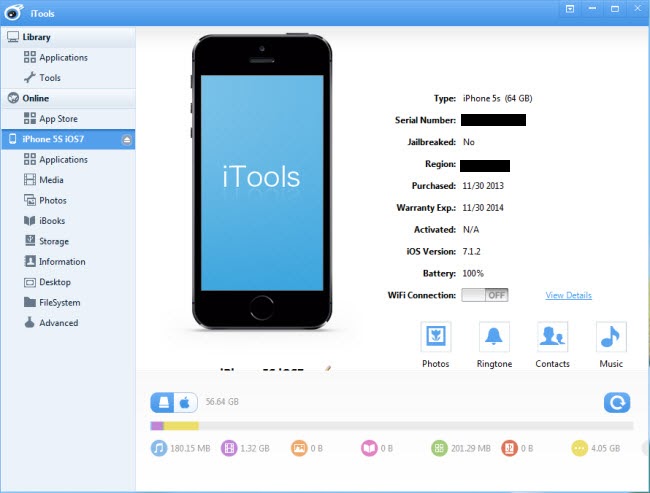Open Photos in device sidebar
650x493 pixels.
[x=45, y=200]
